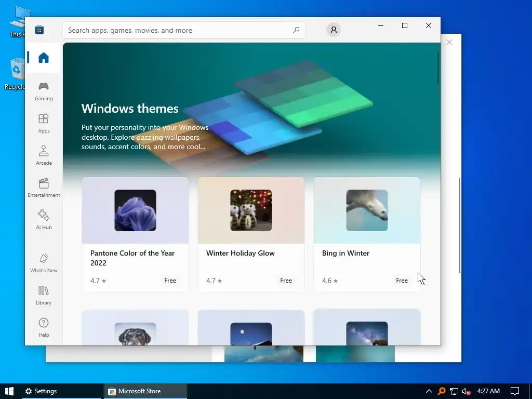Open Pantone Color of the Year 2022 thumbnail
The width and height of the screenshot is (532, 399).
click(x=135, y=210)
